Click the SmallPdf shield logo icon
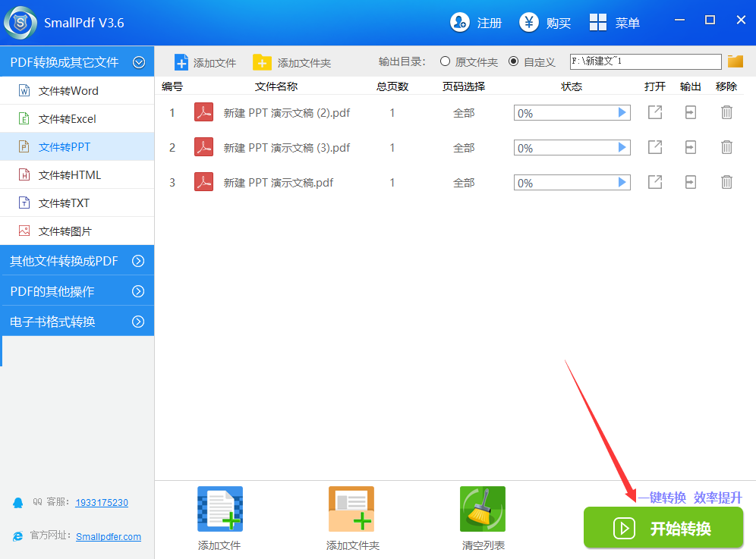The height and width of the screenshot is (559, 756). pos(20,23)
